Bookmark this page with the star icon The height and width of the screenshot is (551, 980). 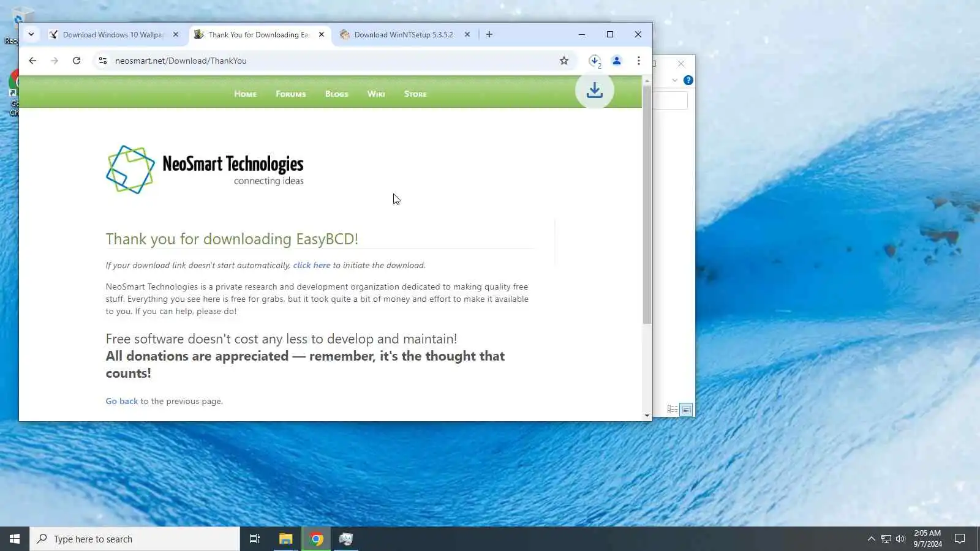point(564,61)
